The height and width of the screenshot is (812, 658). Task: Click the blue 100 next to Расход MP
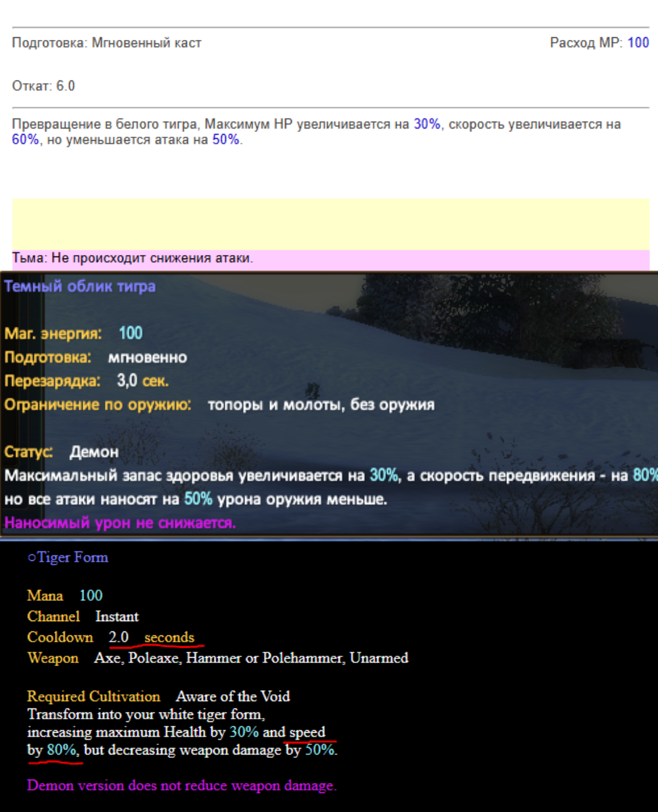(638, 43)
